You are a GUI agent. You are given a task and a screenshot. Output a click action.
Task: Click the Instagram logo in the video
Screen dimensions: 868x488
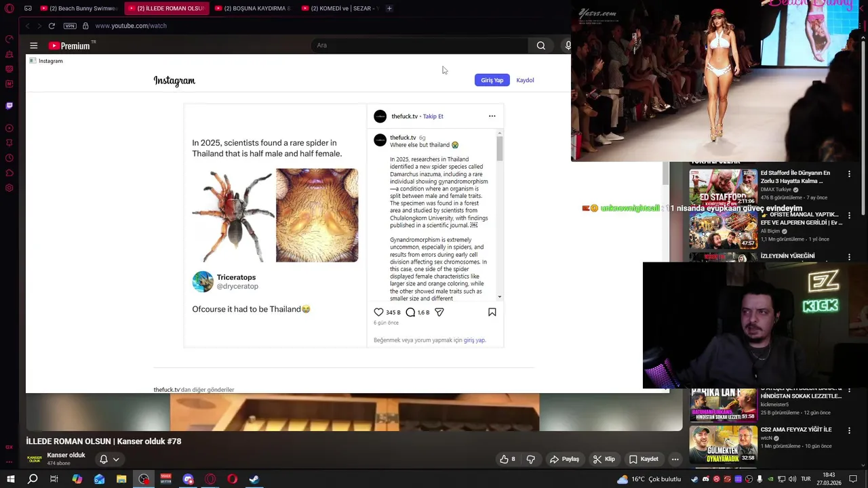coord(174,81)
